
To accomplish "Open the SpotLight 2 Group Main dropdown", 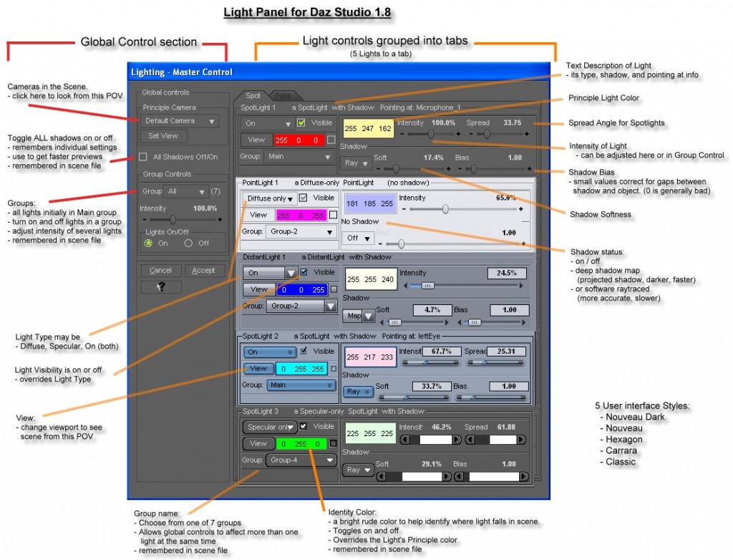I will tap(301, 385).
